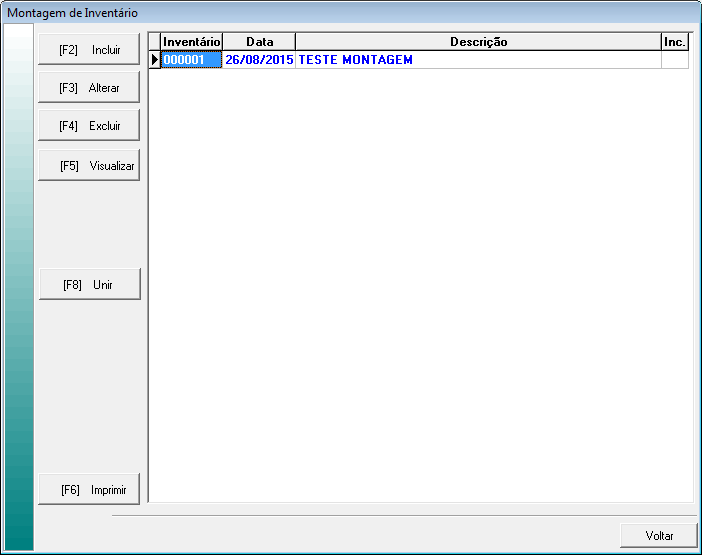Click the Data column header
This screenshot has height=555, width=702.
(259, 42)
